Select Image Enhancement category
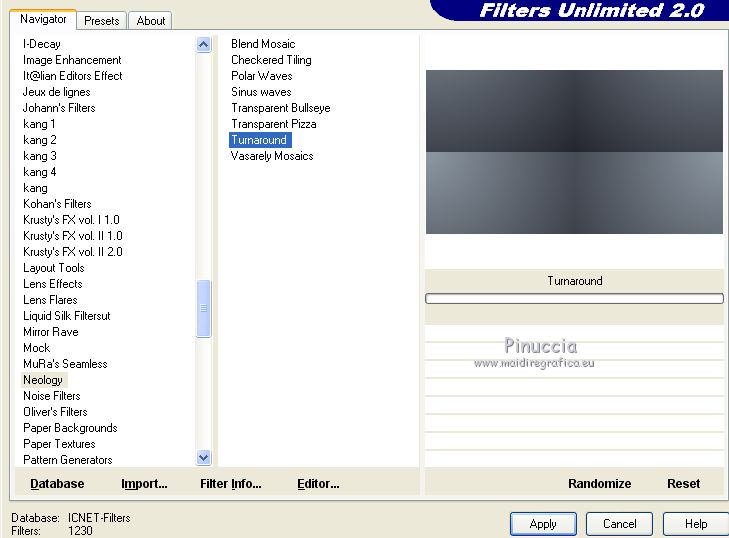 [x=72, y=60]
